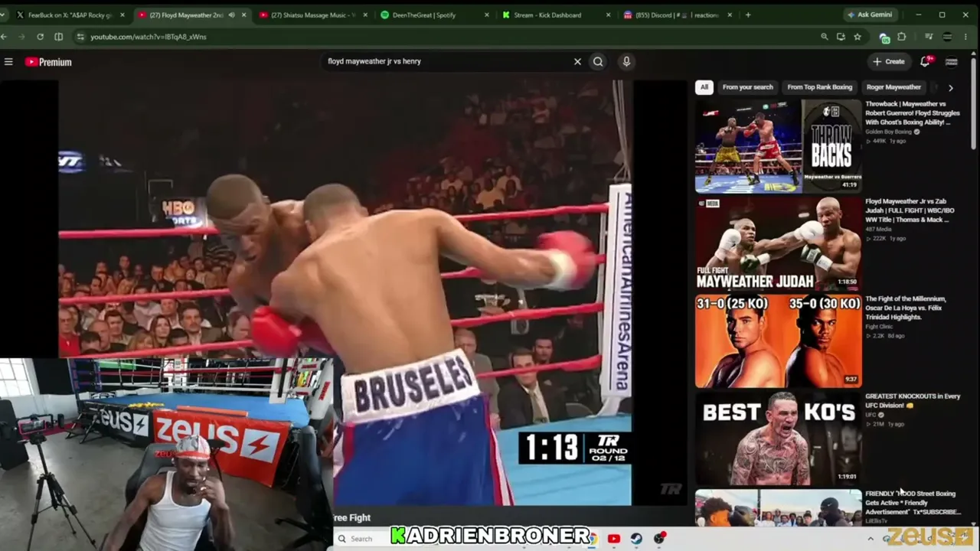Screen dimensions: 980x551
Task: Start voice search with the microphone icon
Action: coord(626,61)
